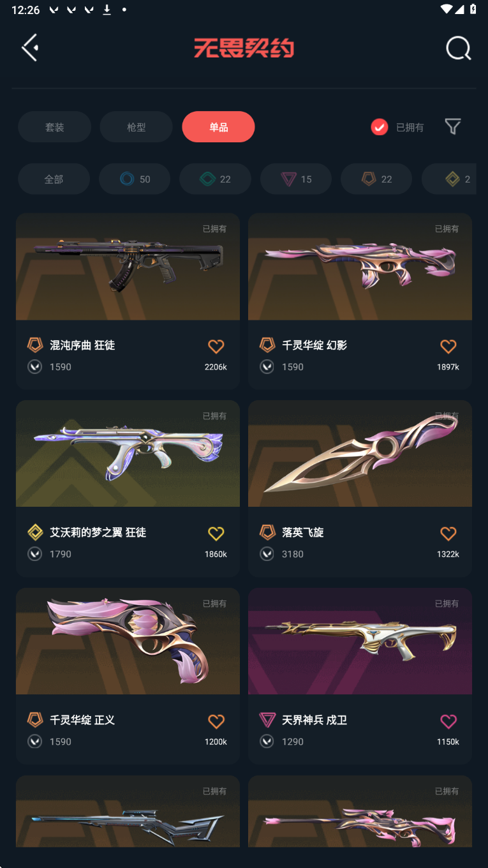Screen dimensions: 488x868
Task: Tap the back arrow icon
Action: click(x=30, y=47)
